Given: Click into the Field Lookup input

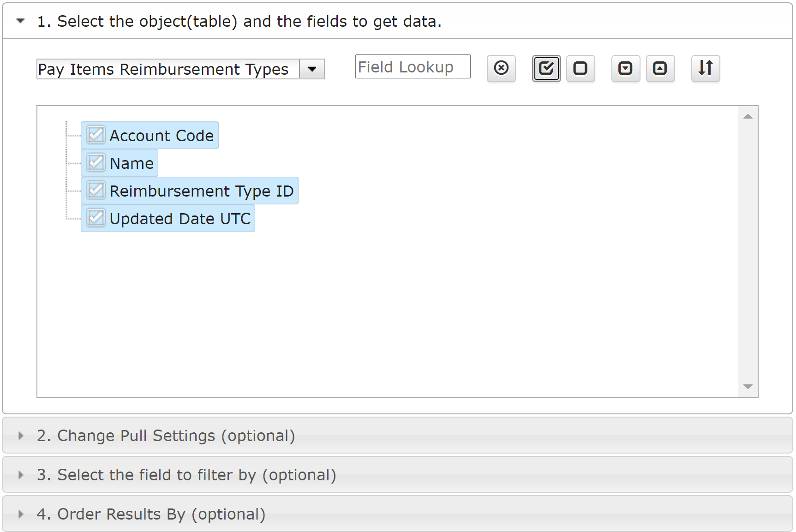Looking at the screenshot, I should tap(413, 67).
